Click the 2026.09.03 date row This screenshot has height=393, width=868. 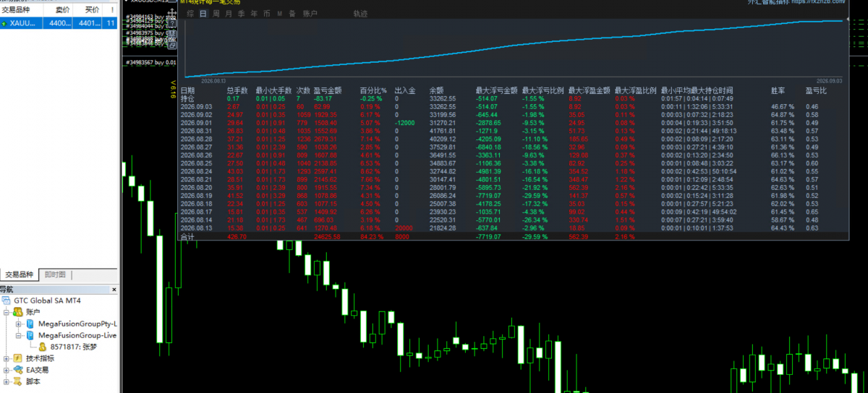click(x=196, y=105)
